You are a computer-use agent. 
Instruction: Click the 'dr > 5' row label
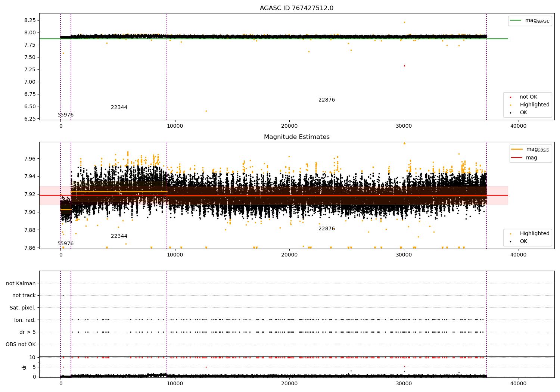click(x=28, y=332)
